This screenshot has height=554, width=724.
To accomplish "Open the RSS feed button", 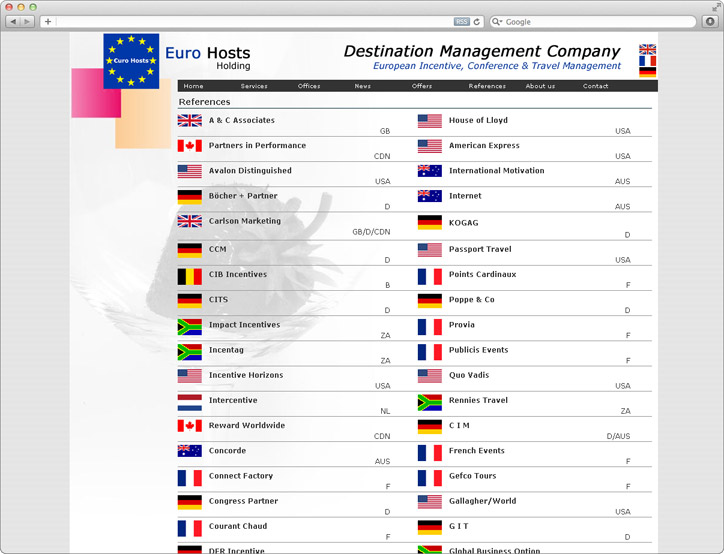I will [461, 22].
